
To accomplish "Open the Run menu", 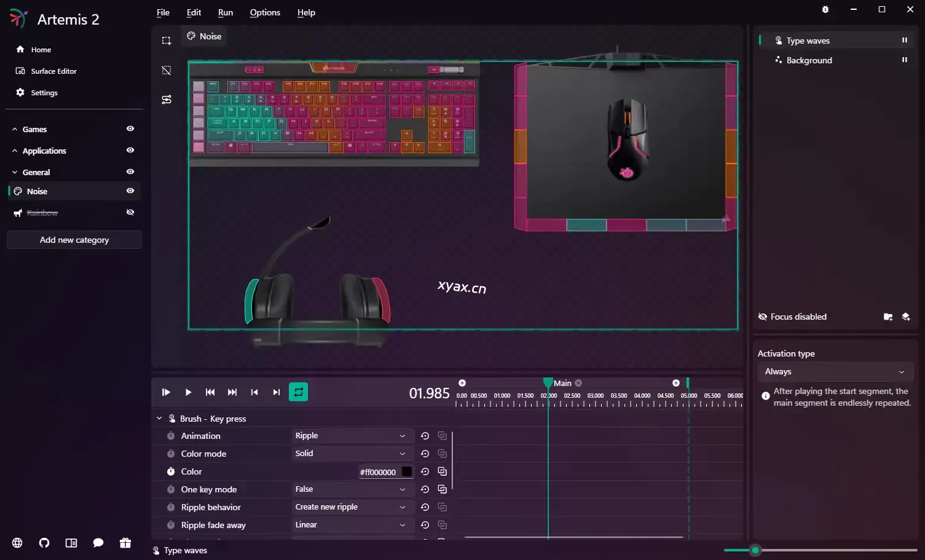I will pyautogui.click(x=226, y=12).
